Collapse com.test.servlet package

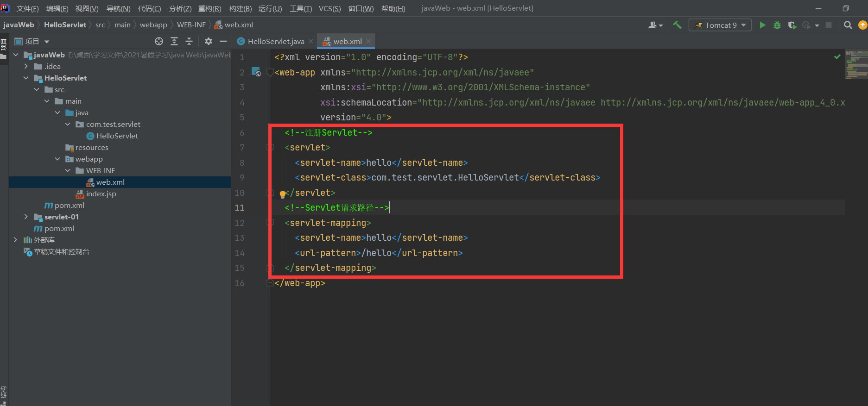68,124
